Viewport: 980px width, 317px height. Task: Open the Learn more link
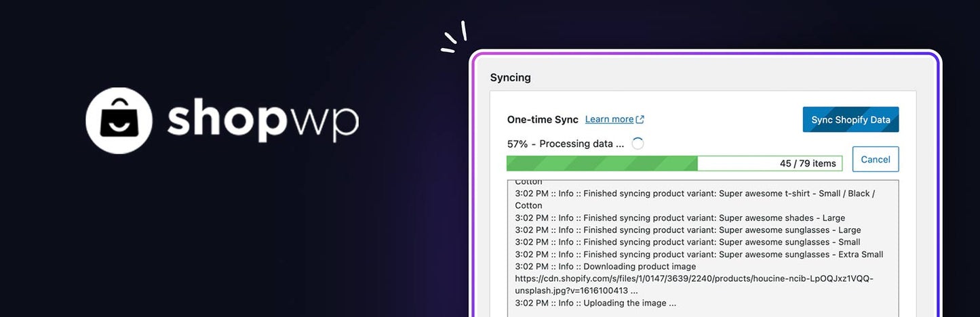click(x=609, y=119)
